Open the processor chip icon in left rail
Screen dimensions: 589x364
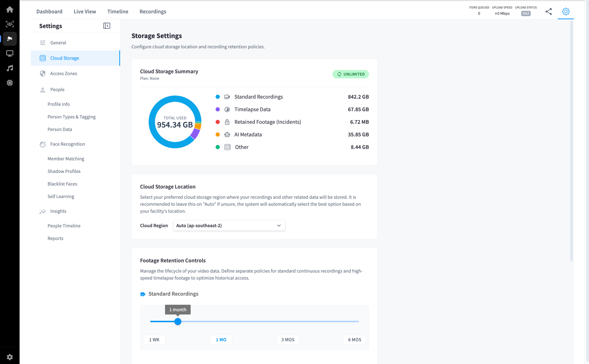pos(10,83)
